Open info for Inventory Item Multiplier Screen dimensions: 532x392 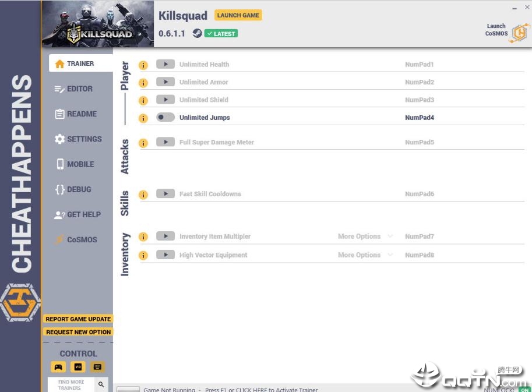(x=143, y=236)
